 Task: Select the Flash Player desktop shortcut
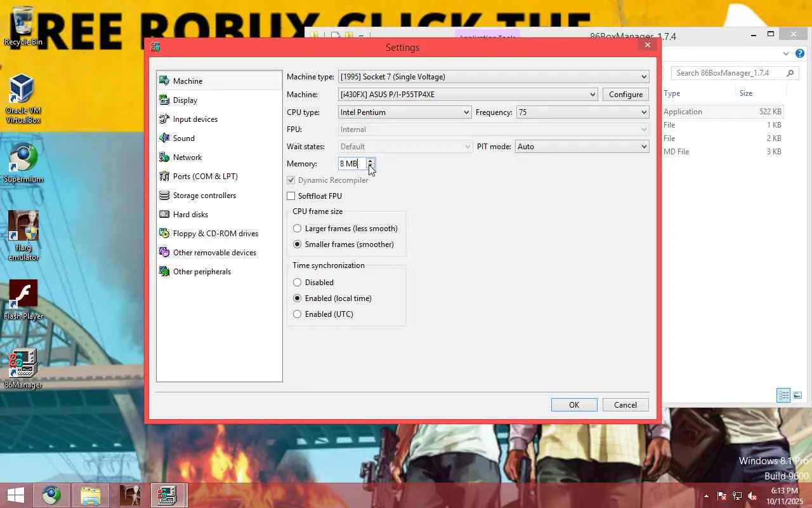tap(23, 300)
